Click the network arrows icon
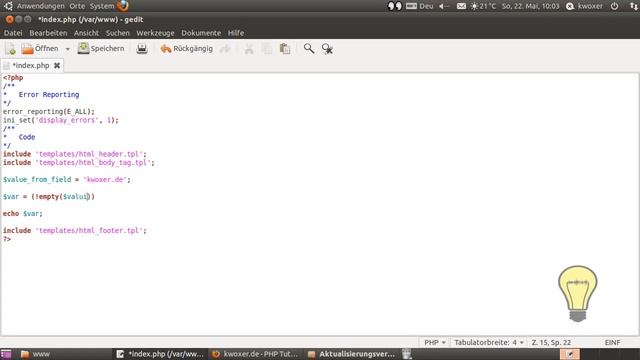 (x=633, y=6)
